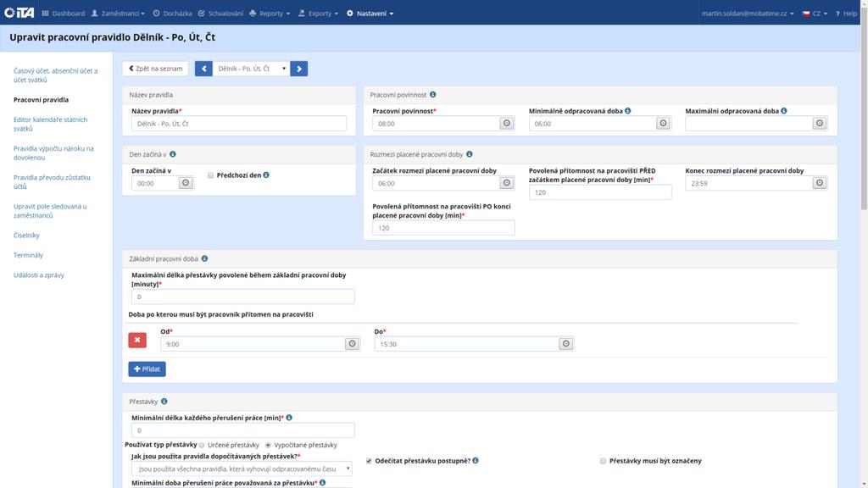Screen dimensions: 868x488
Task: Open Terminály link
Action: click(28, 255)
